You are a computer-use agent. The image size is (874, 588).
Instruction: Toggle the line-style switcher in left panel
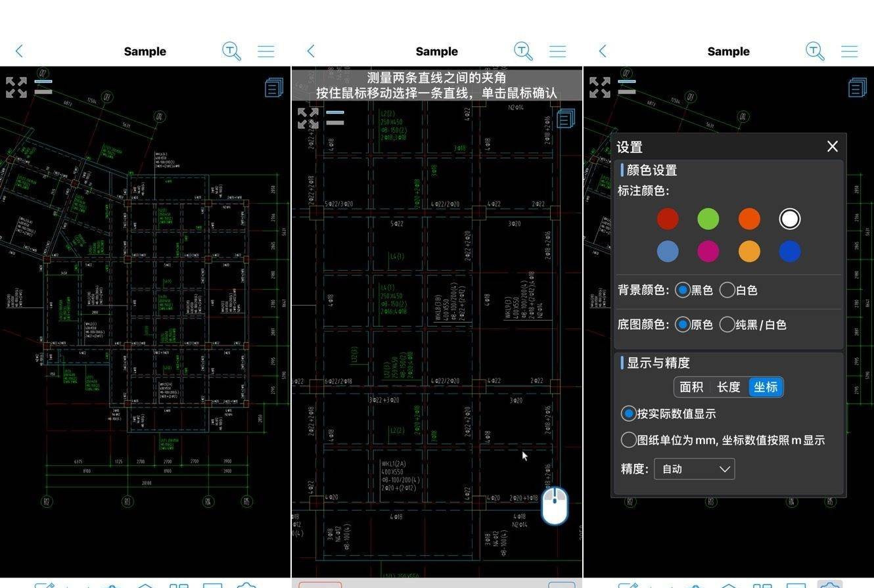(x=43, y=87)
